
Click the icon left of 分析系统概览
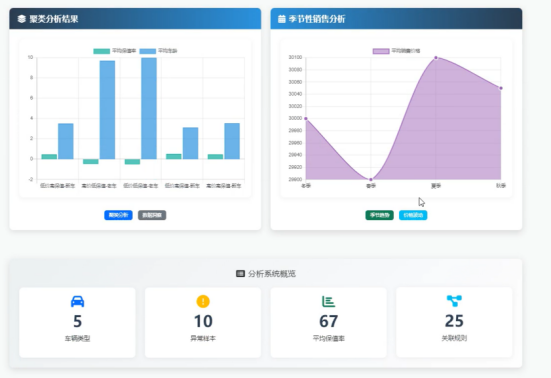240,274
